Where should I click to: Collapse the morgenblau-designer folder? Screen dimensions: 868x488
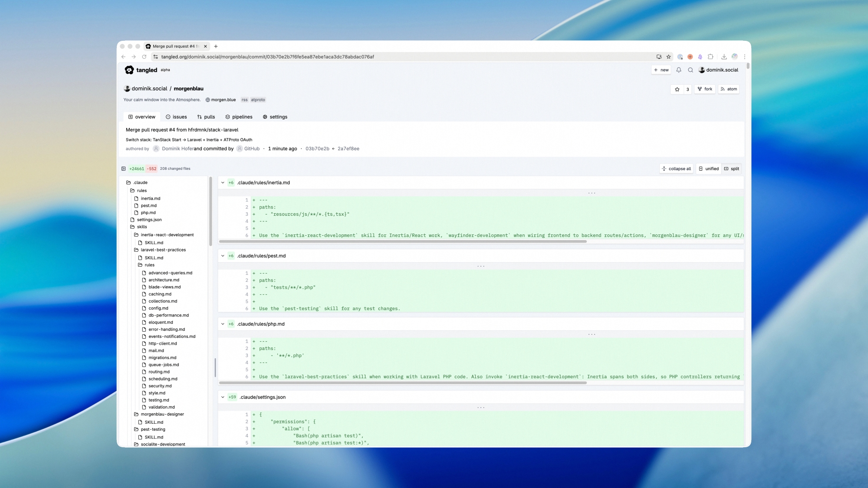[x=159, y=415]
